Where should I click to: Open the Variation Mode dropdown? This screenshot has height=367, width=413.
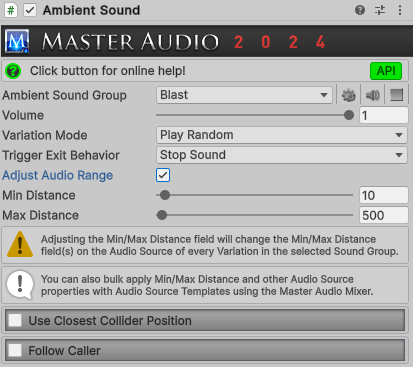(282, 135)
